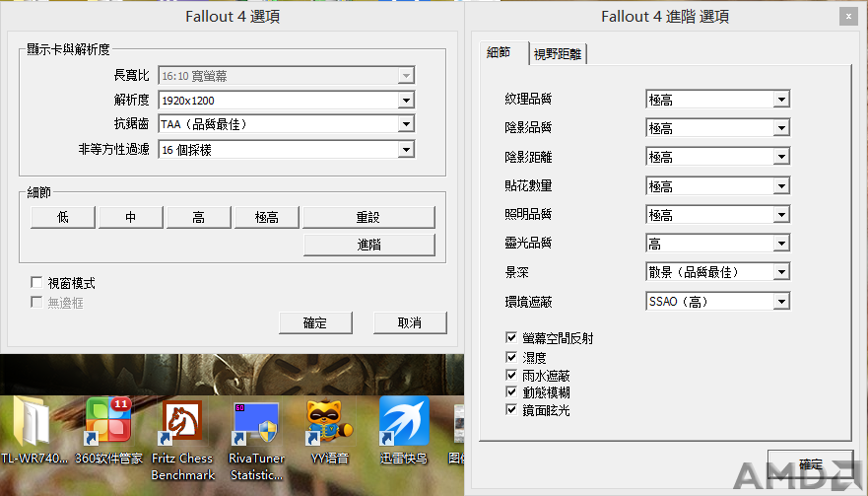Launch 迅雷快鸟 desktop shortcut
This screenshot has height=496, width=868.
(404, 430)
